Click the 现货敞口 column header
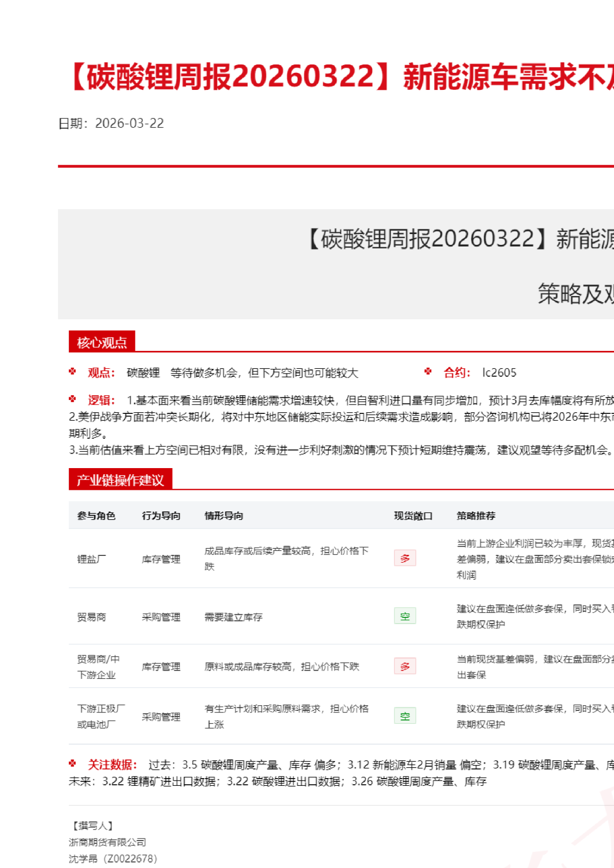This screenshot has height=868, width=614. (413, 516)
